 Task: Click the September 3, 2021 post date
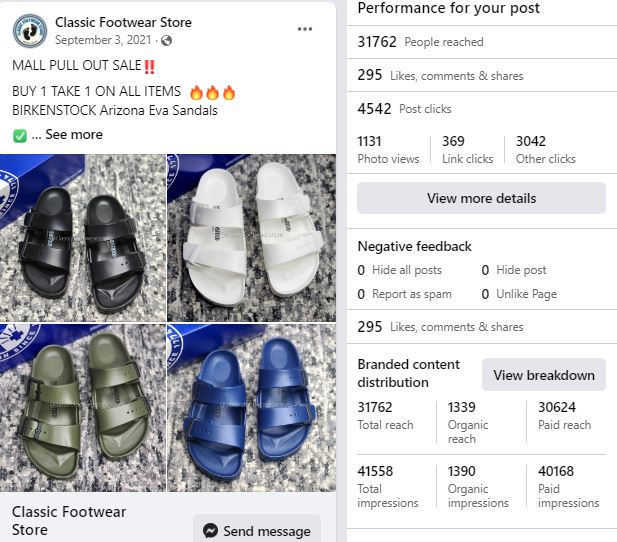tap(105, 41)
